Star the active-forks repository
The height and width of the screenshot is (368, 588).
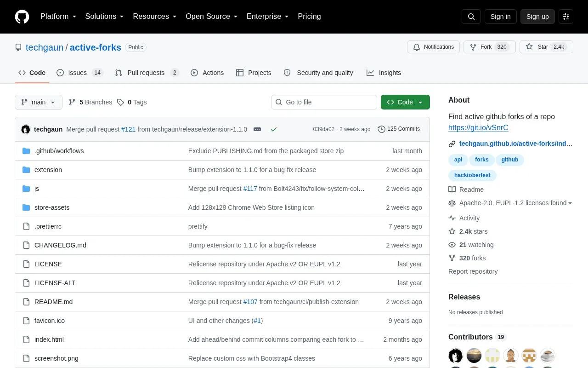(546, 47)
